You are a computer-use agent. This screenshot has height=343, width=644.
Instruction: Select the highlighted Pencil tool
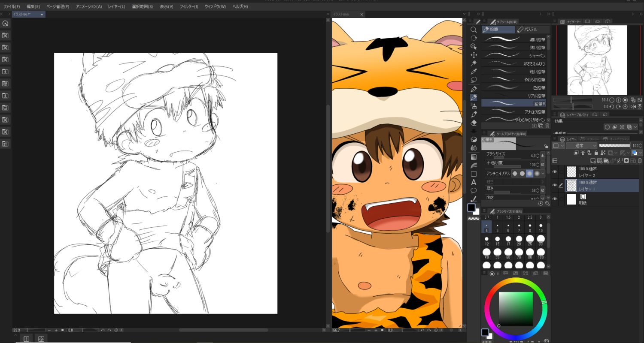[x=474, y=98]
